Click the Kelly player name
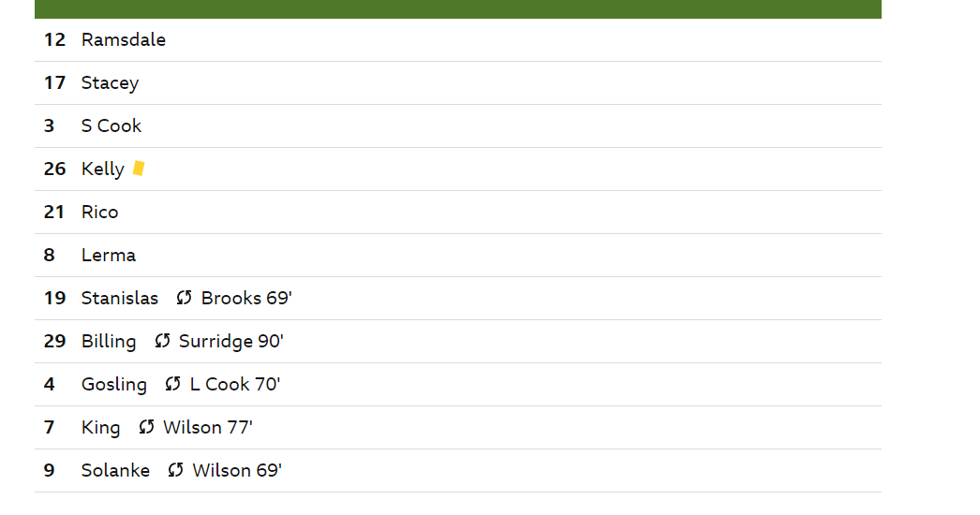Viewport: 980px width, 515px height. [102, 169]
